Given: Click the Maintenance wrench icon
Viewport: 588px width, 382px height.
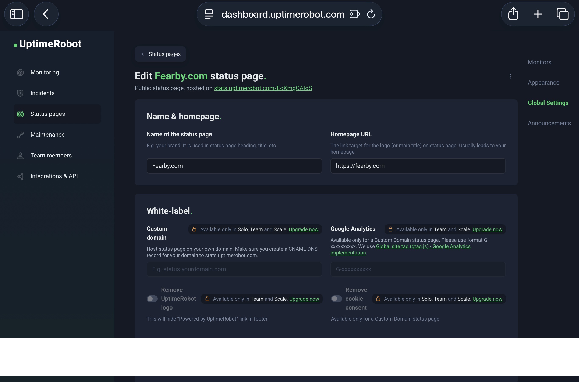Looking at the screenshot, I should [20, 135].
